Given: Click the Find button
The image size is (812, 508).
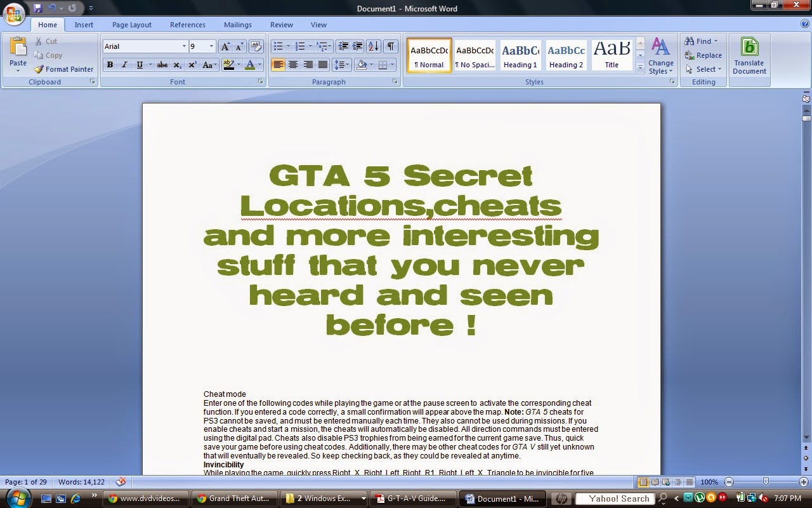Looking at the screenshot, I should (x=702, y=41).
